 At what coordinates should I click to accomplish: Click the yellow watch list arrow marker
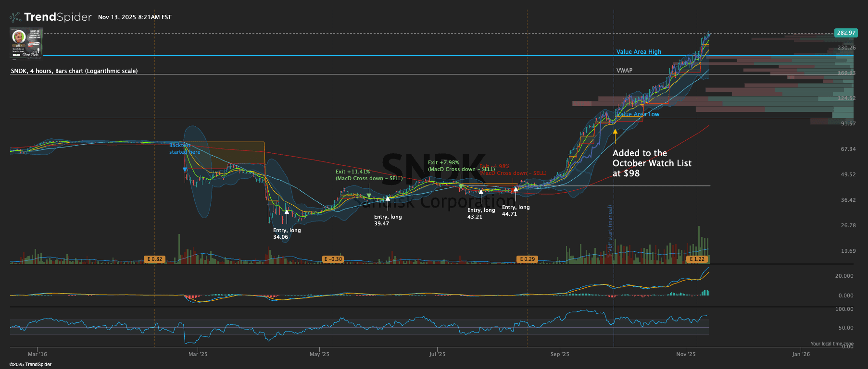click(x=615, y=132)
